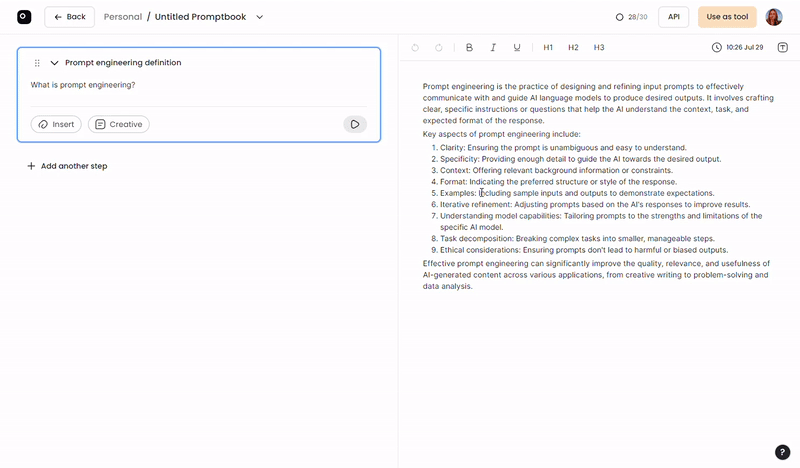Screen dimensions: 800x468
Task: Open the help question mark button
Action: click(782, 452)
